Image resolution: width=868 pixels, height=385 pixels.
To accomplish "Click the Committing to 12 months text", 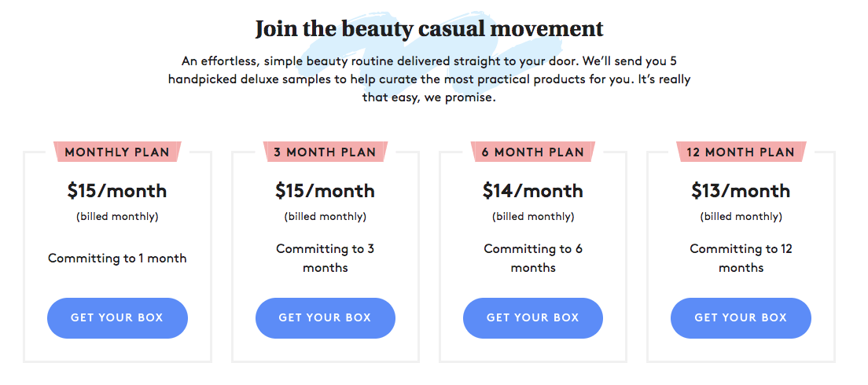I will [741, 258].
